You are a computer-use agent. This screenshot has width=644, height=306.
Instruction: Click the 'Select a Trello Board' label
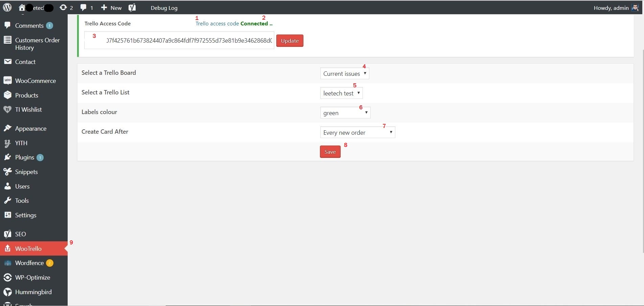109,73
